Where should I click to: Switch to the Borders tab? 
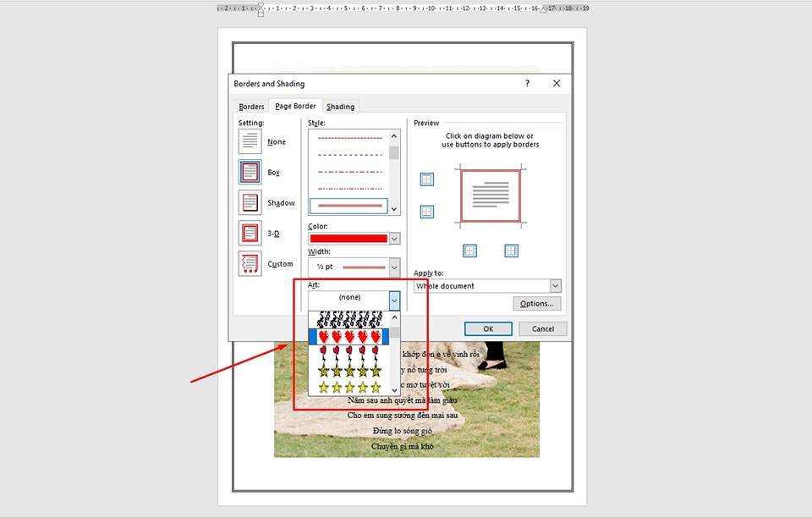(x=250, y=106)
